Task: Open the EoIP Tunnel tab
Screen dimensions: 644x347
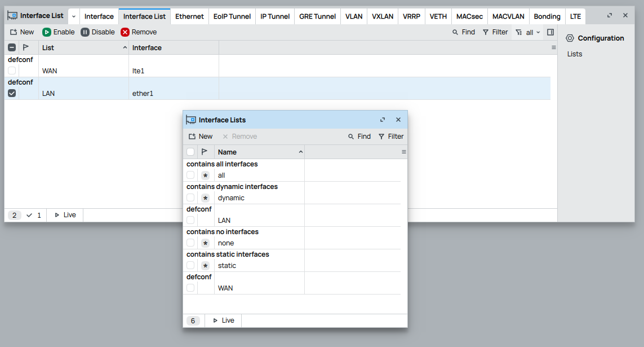Action: tap(232, 16)
